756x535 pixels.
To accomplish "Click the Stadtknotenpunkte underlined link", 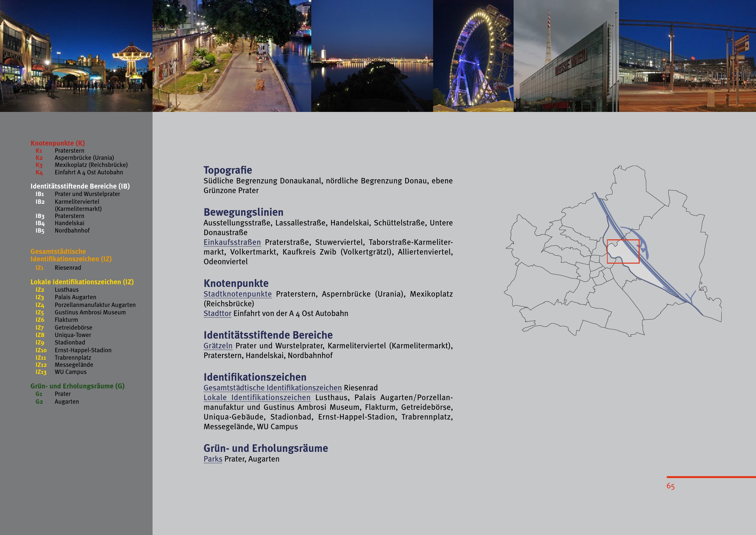I will pos(238,294).
